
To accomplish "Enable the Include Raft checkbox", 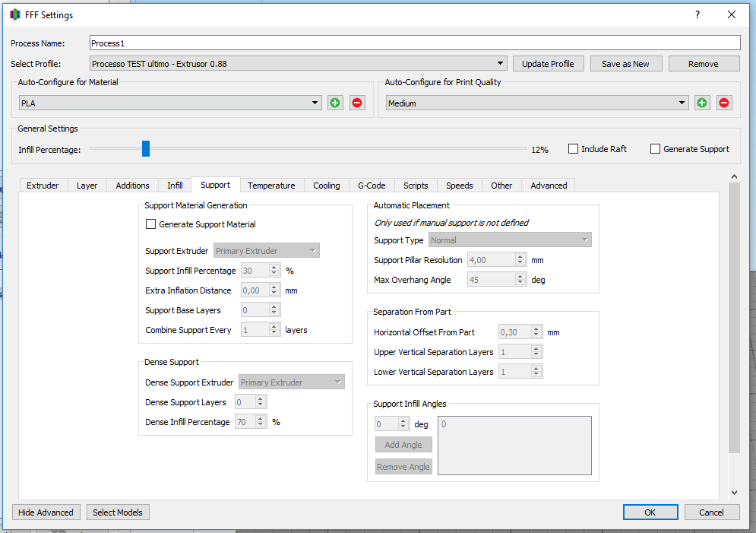I will click(x=574, y=149).
